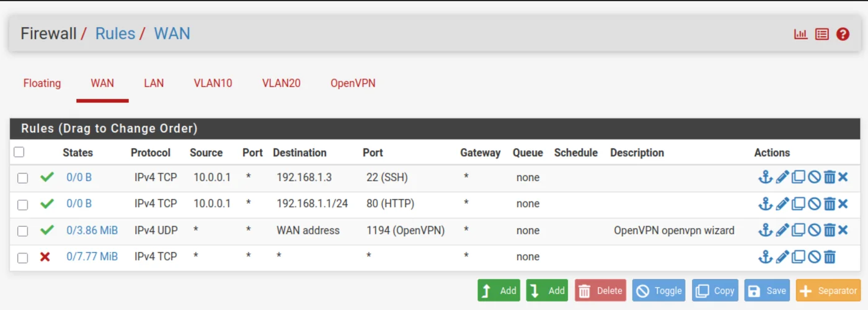Image resolution: width=868 pixels, height=310 pixels.
Task: Click the X icon on the OpenVPN rule
Action: (843, 231)
